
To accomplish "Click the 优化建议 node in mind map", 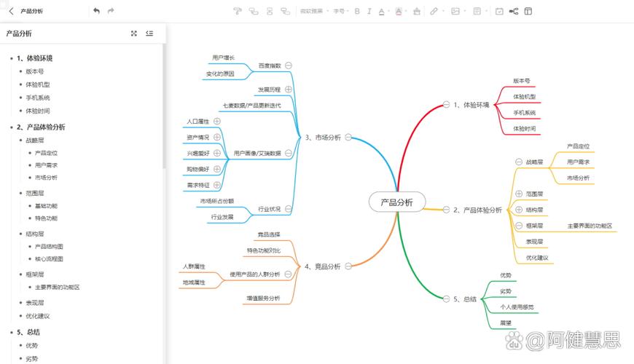I will (x=537, y=258).
